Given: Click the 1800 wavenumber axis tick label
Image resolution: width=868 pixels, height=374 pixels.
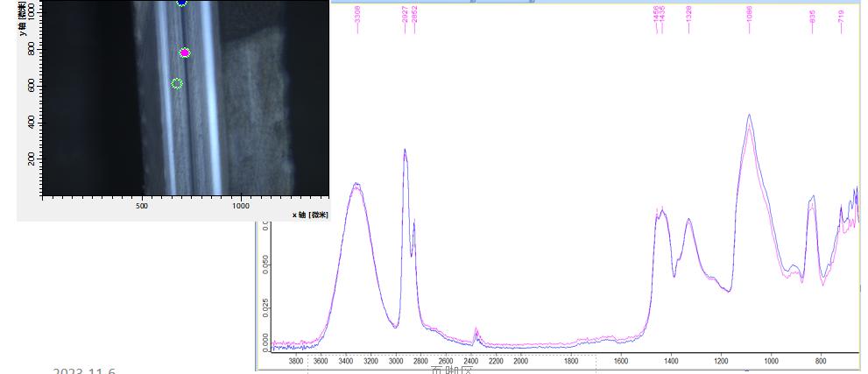Looking at the screenshot, I should 571,361.
